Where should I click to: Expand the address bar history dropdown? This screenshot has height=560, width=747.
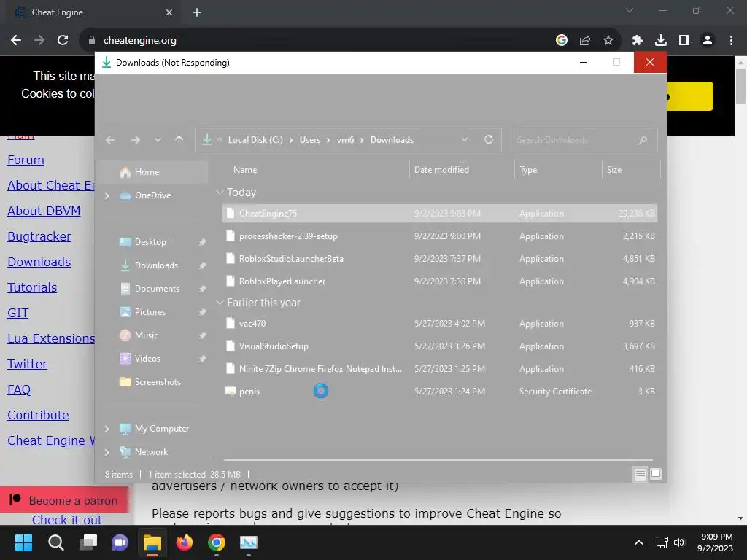(x=465, y=139)
